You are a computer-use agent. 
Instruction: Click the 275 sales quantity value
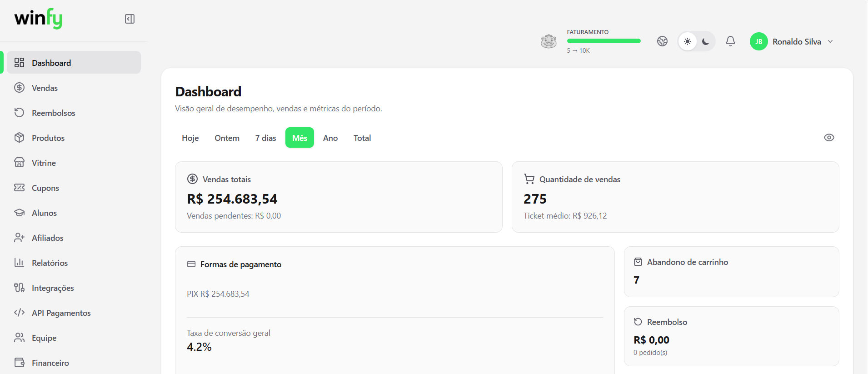point(535,199)
